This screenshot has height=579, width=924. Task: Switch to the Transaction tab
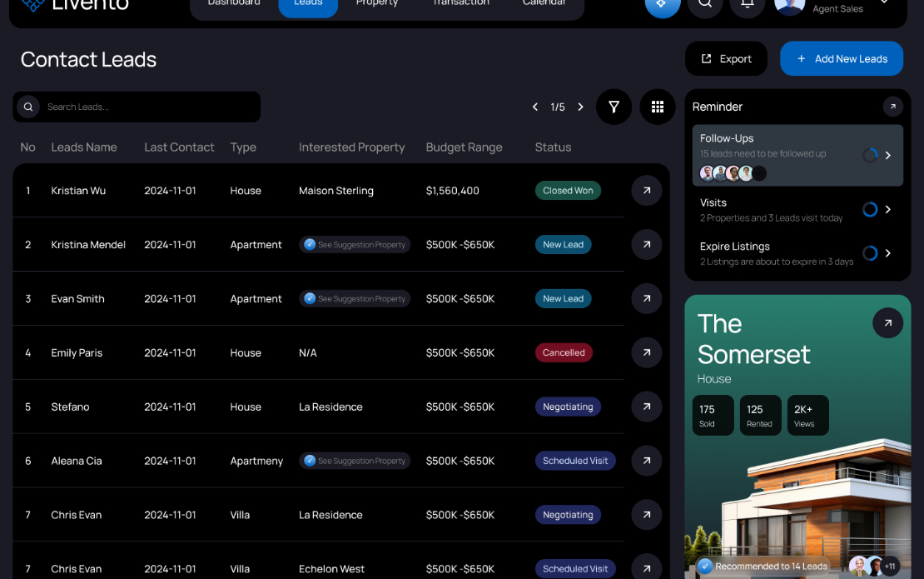click(461, 3)
